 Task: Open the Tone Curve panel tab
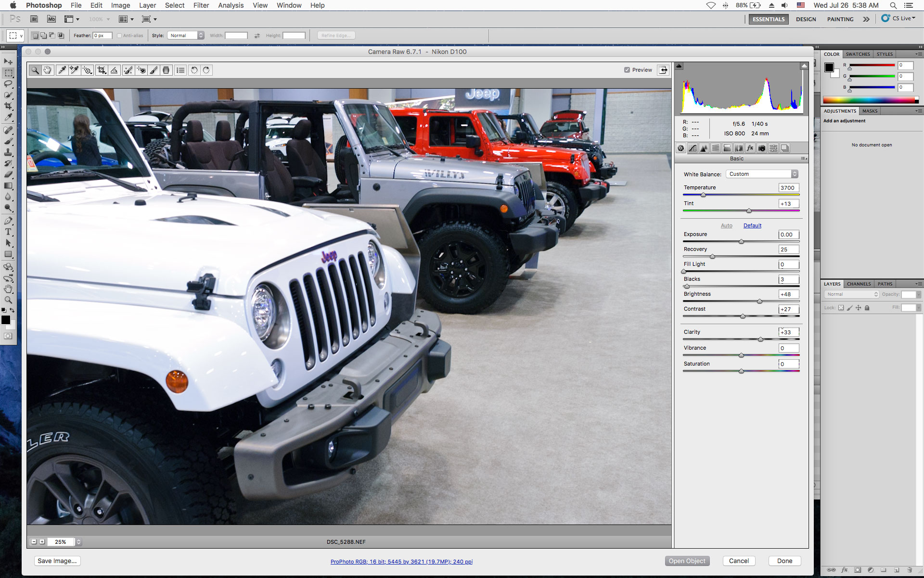693,148
